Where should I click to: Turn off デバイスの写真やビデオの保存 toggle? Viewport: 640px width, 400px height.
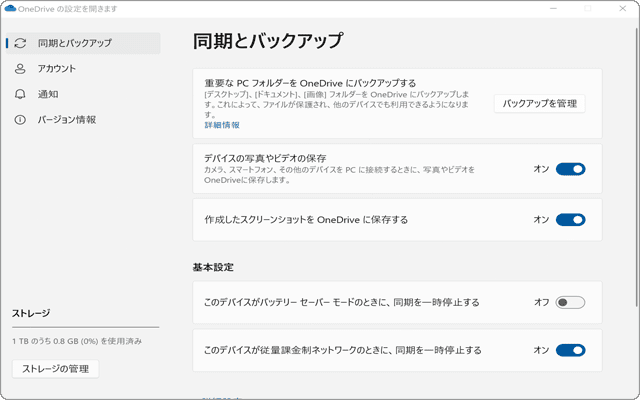(x=571, y=169)
